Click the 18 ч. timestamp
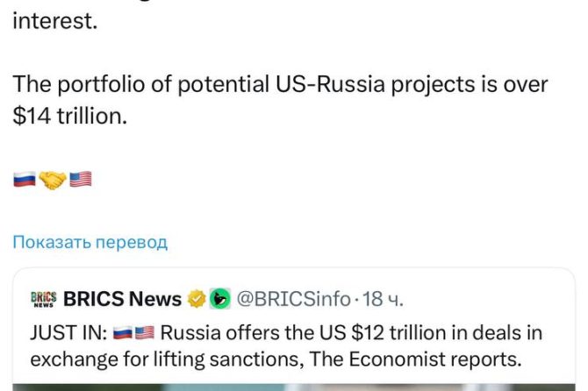This screenshot has width=588, height=391. 383,299
